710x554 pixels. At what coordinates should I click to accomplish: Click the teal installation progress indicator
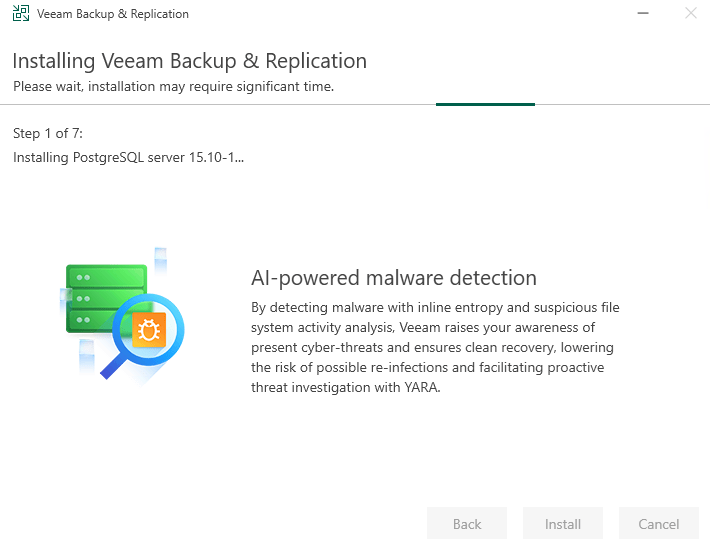[x=485, y=104]
